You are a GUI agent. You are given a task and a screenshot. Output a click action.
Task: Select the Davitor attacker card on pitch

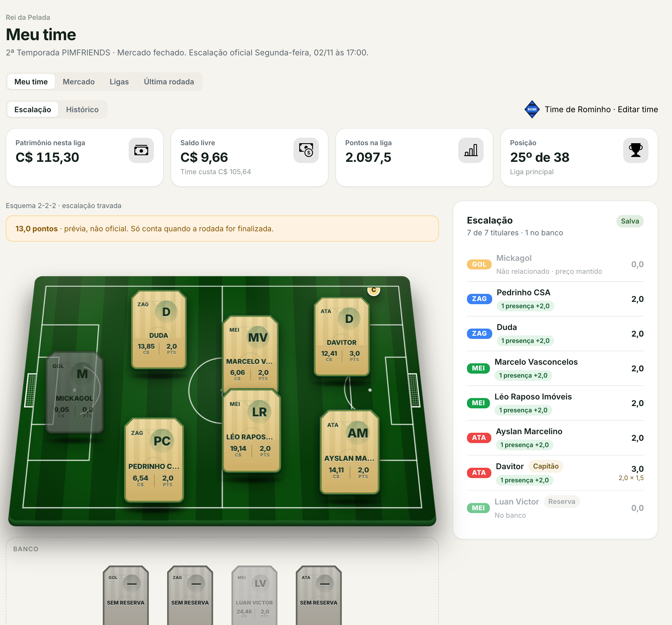342,337
